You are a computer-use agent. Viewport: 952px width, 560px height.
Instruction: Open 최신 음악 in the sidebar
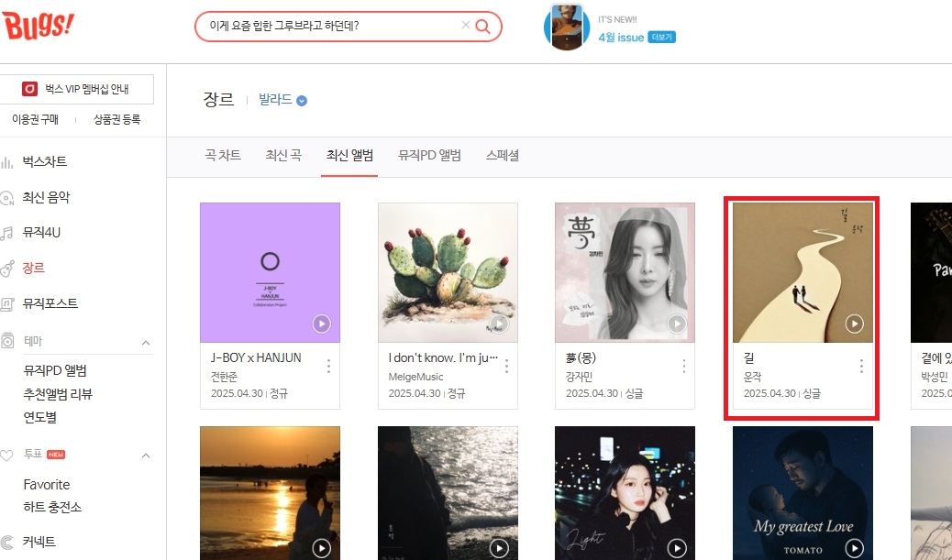coord(46,197)
